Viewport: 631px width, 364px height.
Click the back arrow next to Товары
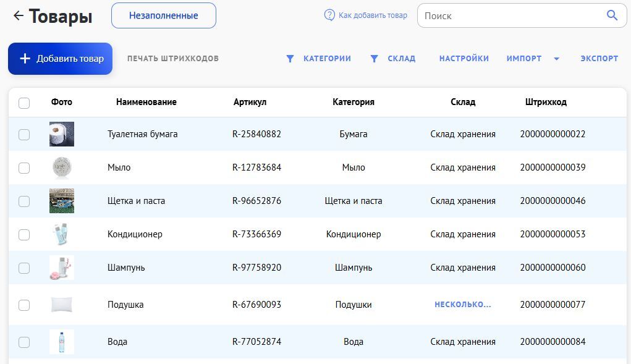pos(18,16)
